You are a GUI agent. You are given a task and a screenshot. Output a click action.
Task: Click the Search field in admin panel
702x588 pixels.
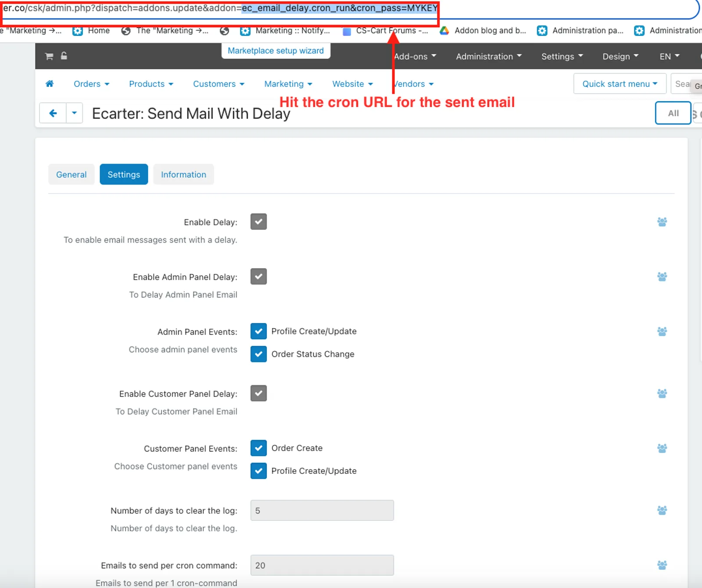[x=686, y=84]
